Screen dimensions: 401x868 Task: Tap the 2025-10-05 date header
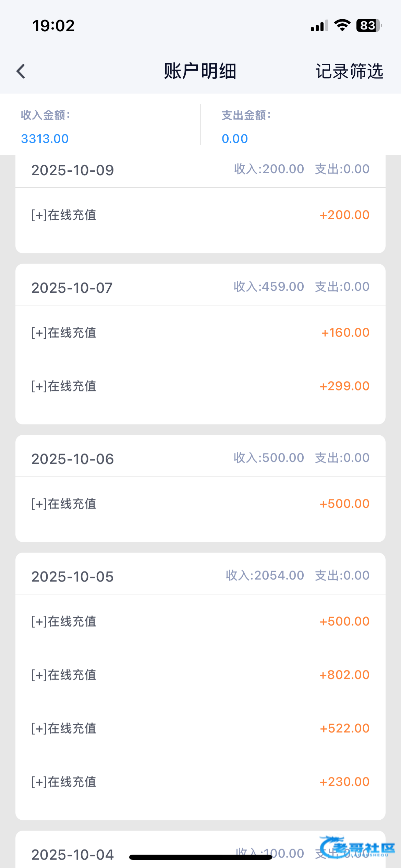pyautogui.click(x=73, y=577)
